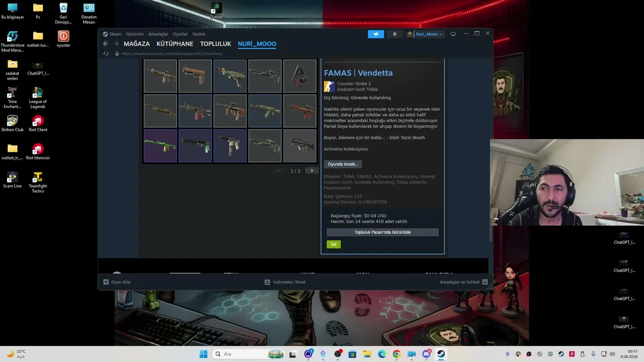Select Trine Enchant... desktop shortcut

click(x=13, y=98)
